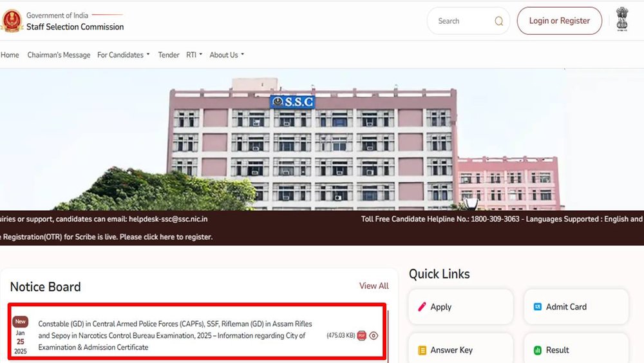Image resolution: width=644 pixels, height=363 pixels.
Task: Click the Result chart icon
Action: pyautogui.click(x=538, y=350)
